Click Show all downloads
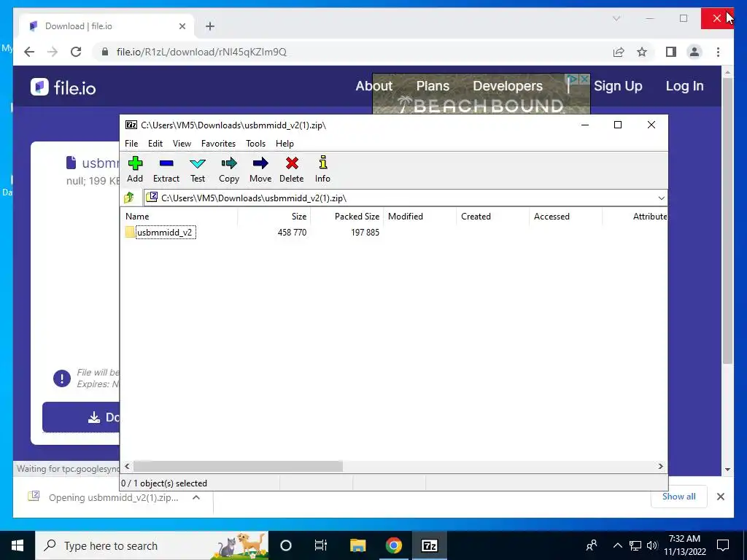Viewport: 747px width, 560px height. [x=679, y=497]
